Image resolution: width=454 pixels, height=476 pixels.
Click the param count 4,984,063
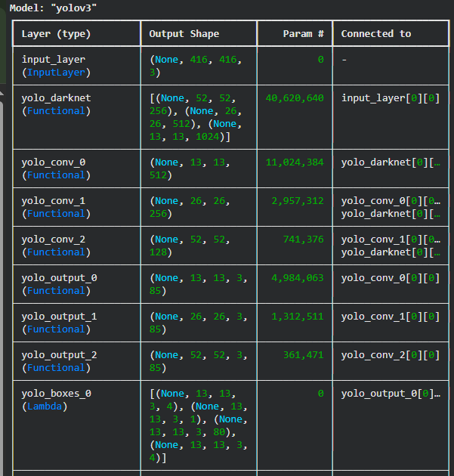tap(298, 278)
